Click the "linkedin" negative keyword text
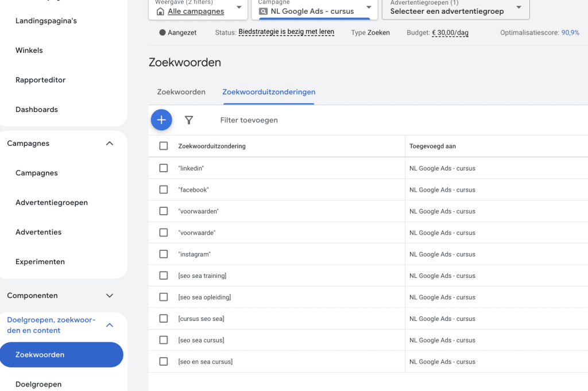The image size is (588, 391). click(191, 168)
